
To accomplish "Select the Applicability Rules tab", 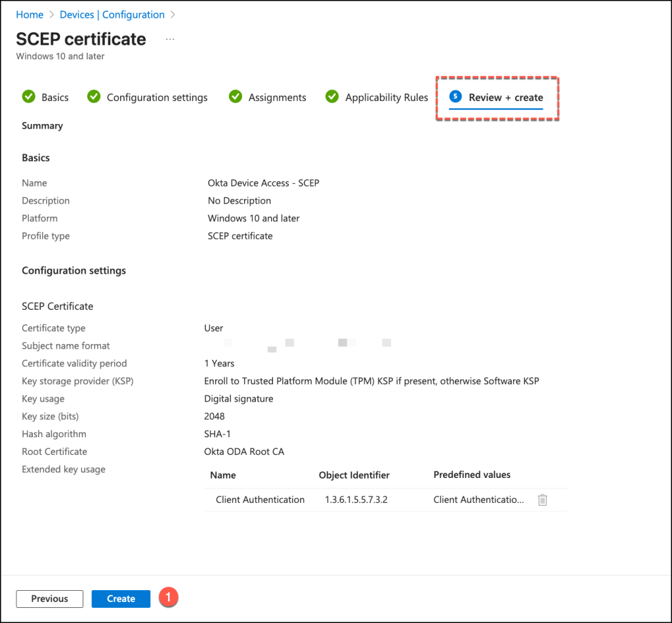I will (x=387, y=97).
